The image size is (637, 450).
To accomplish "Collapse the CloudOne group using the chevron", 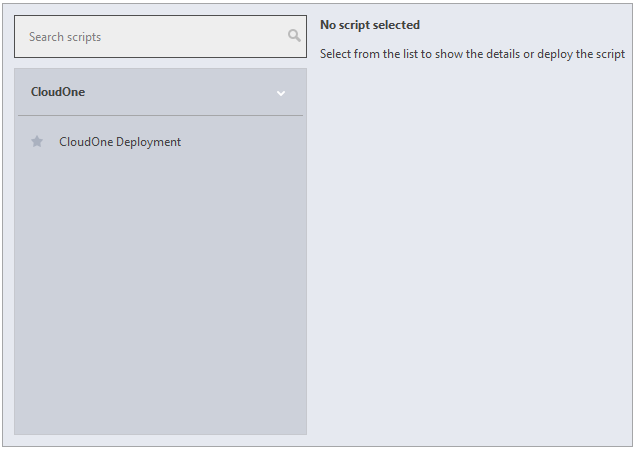I will tap(281, 93).
